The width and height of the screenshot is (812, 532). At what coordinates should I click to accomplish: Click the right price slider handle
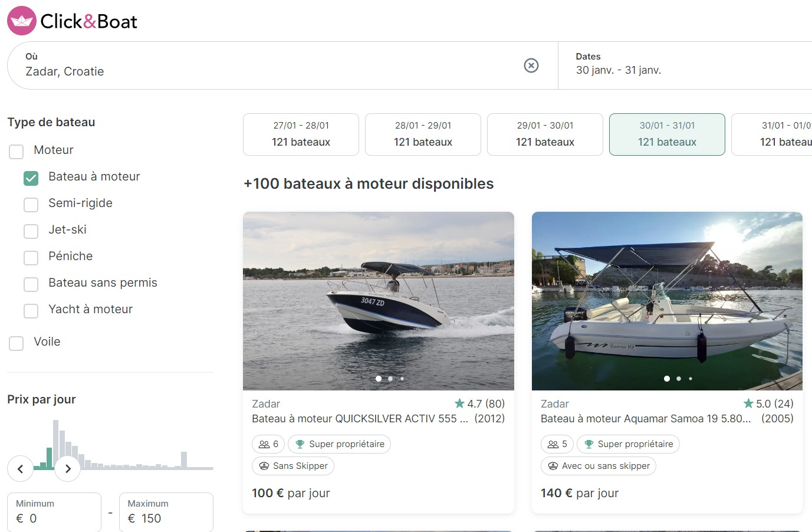(68, 469)
